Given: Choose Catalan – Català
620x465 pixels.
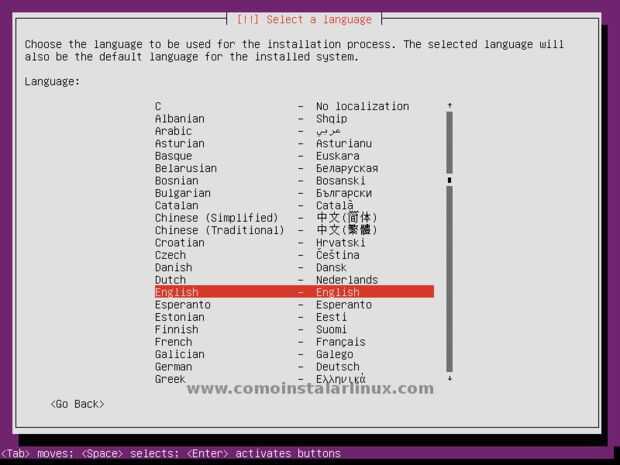Looking at the screenshot, I should pos(294,205).
